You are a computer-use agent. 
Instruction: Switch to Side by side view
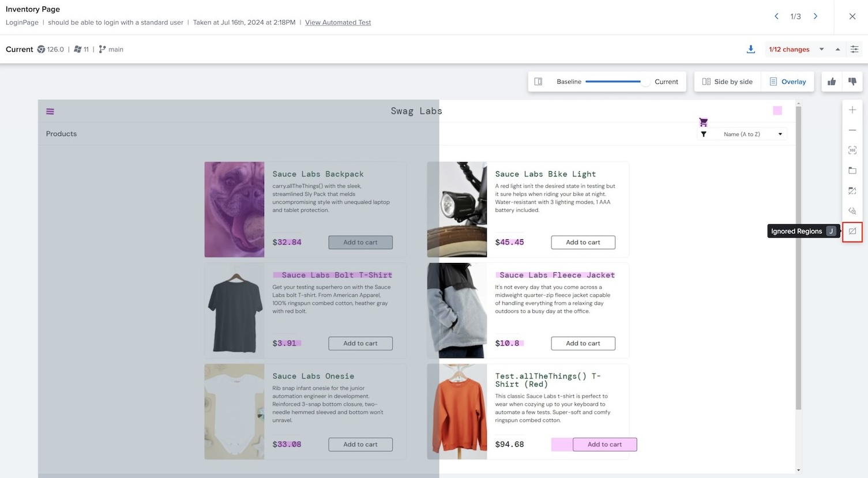(x=727, y=82)
